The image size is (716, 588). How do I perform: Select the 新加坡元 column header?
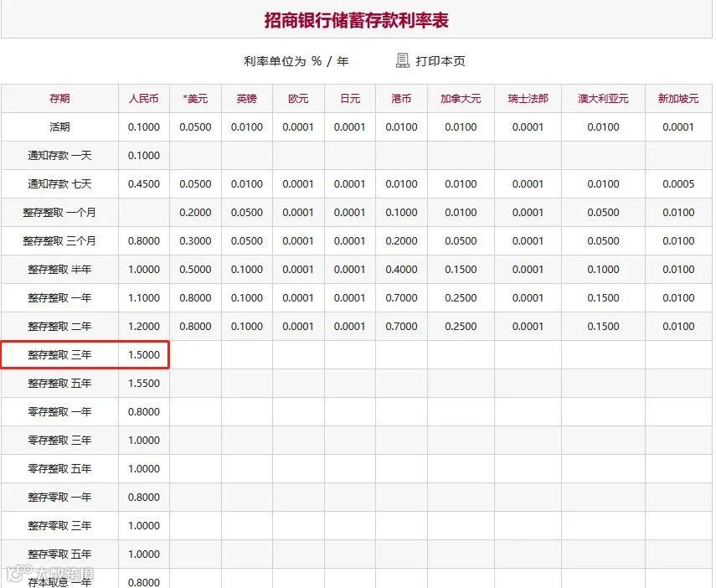click(x=678, y=99)
